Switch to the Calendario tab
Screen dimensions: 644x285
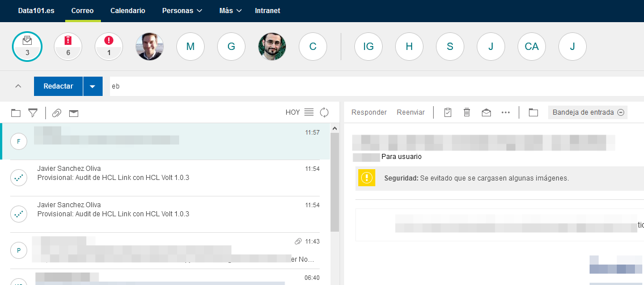point(128,11)
